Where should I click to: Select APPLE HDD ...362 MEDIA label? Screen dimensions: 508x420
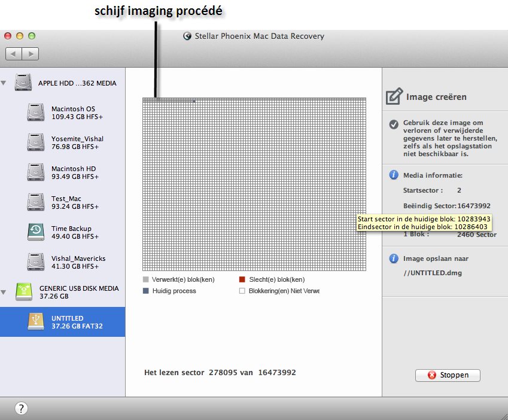[x=77, y=83]
